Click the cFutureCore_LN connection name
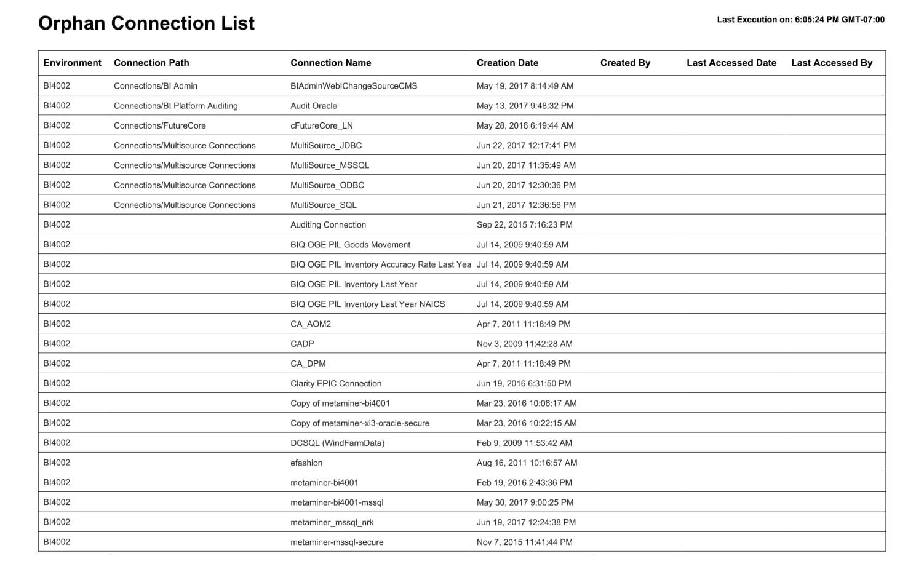This screenshot has width=924, height=564. (x=322, y=125)
